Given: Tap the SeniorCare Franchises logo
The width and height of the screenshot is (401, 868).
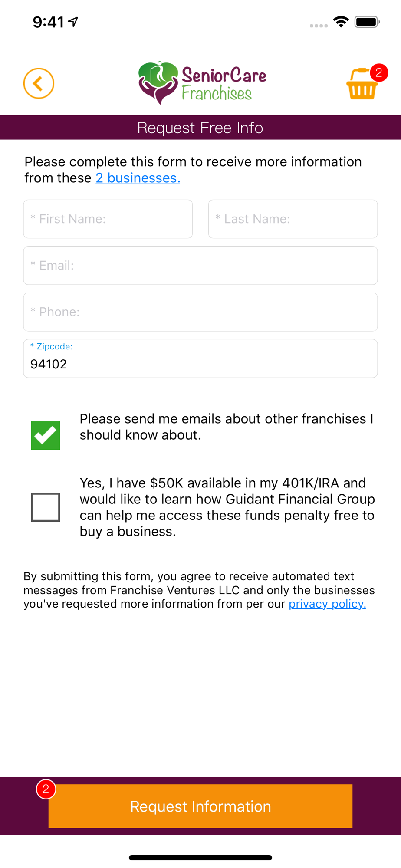Looking at the screenshot, I should pyautogui.click(x=202, y=83).
